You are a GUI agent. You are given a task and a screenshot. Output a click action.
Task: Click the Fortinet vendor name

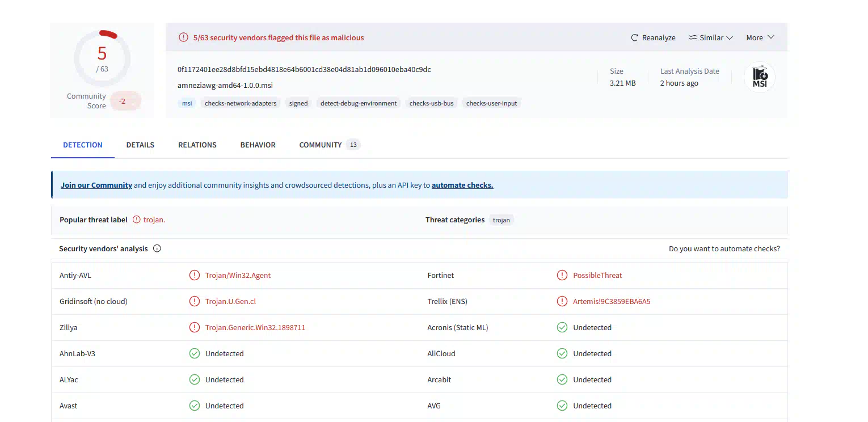(x=441, y=275)
